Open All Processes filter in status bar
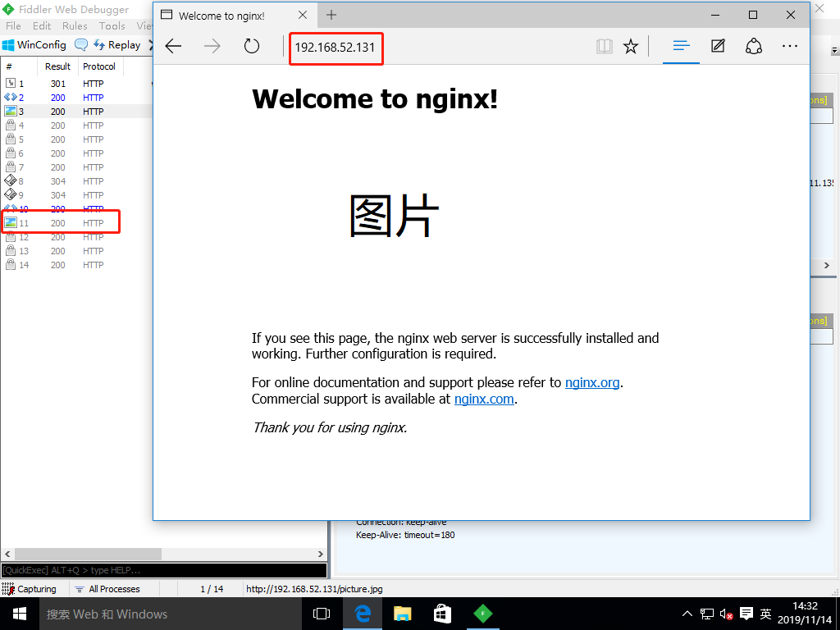Viewport: 840px width, 630px height. tap(107, 589)
